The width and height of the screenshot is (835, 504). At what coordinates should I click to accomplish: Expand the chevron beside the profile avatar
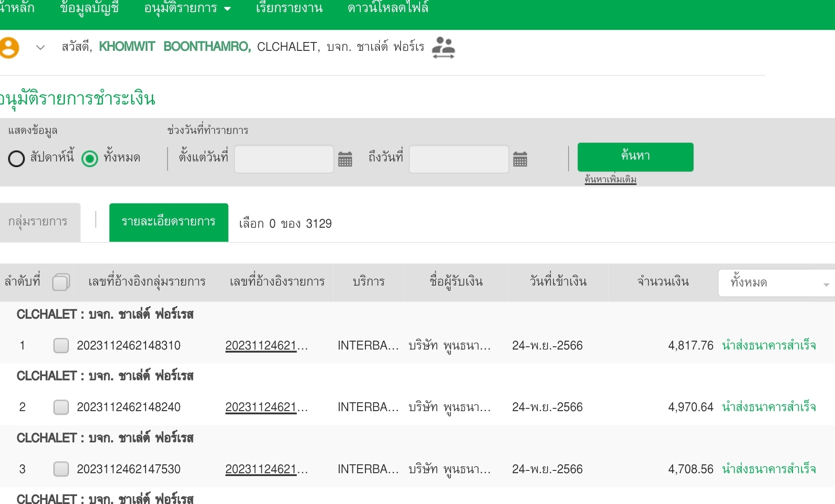point(41,48)
